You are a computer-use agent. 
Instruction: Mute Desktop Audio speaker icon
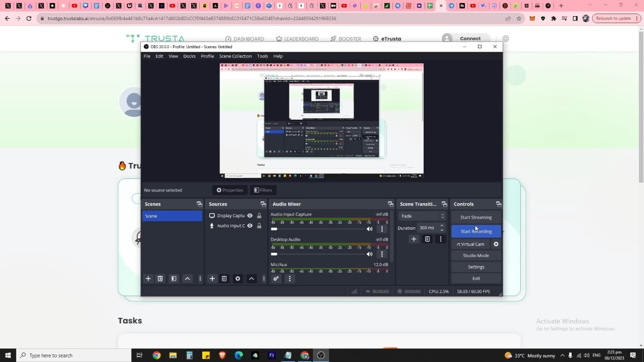point(370,254)
